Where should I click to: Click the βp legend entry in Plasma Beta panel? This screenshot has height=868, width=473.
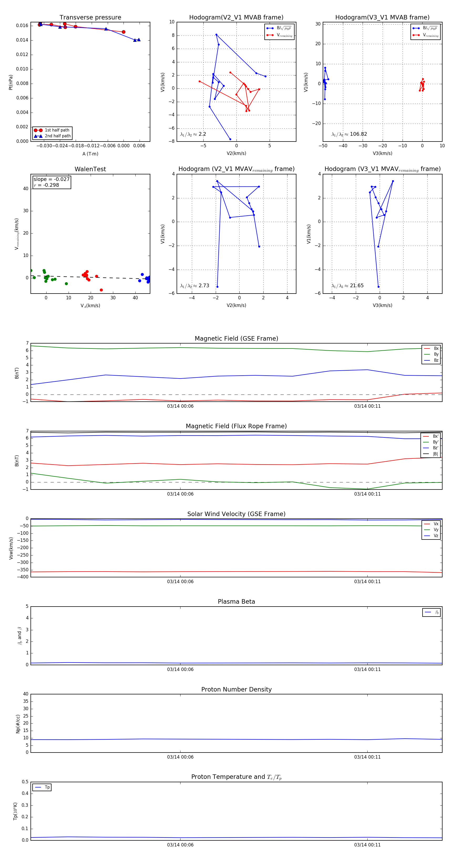432,612
